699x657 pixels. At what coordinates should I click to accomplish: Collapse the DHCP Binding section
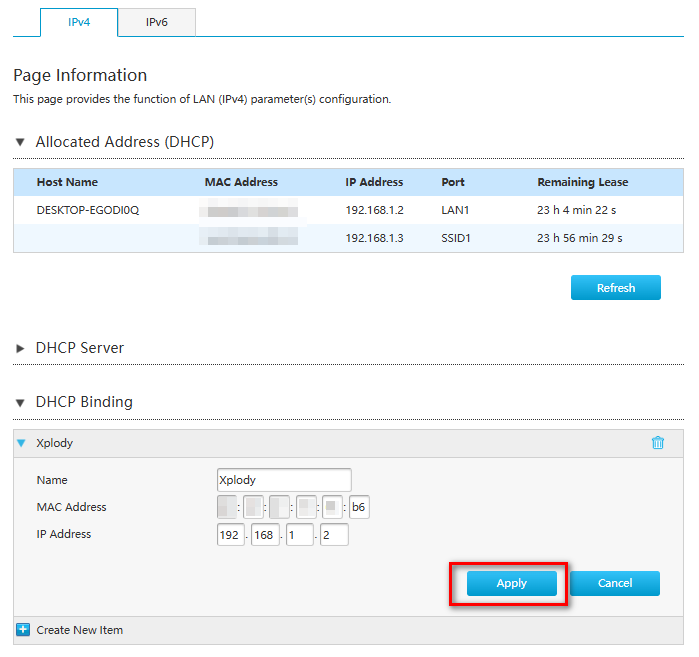tap(20, 403)
